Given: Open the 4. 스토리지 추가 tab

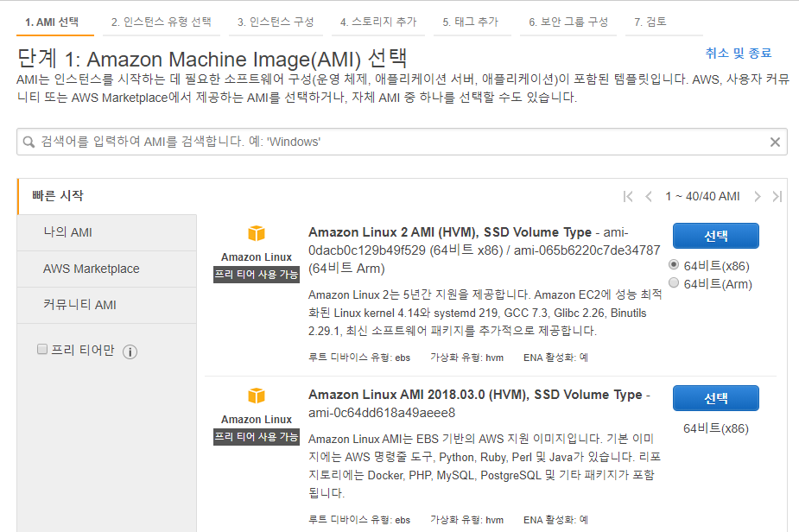Looking at the screenshot, I should 378,22.
